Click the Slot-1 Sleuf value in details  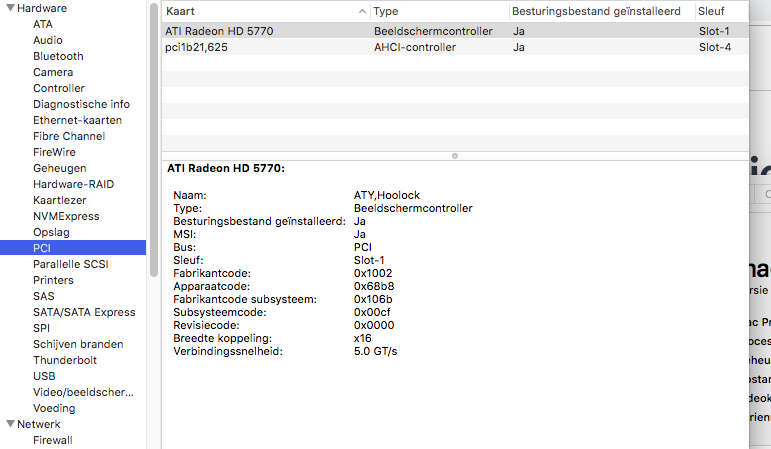point(369,260)
